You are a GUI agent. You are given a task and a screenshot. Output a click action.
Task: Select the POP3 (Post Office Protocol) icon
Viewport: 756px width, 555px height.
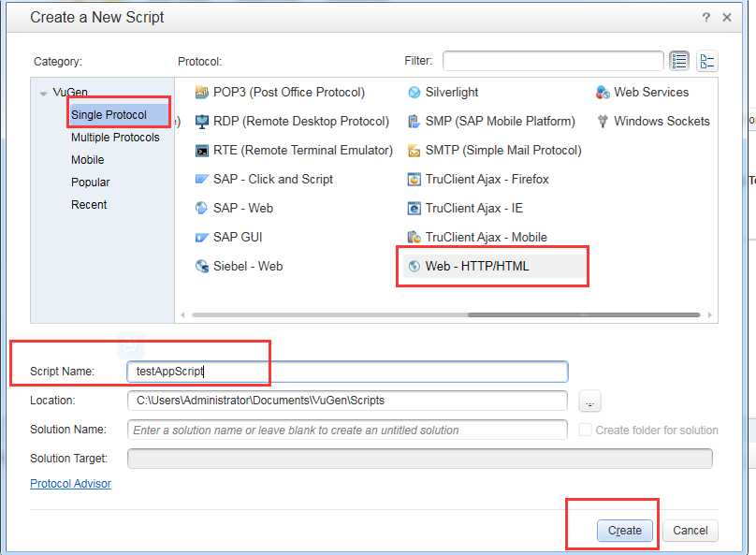201,92
